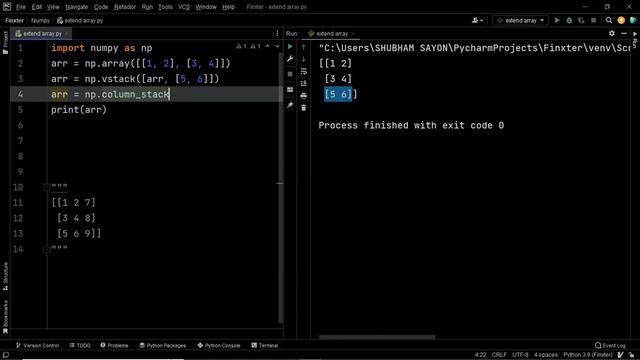Click cursor position 4:22 in status bar

pos(480,355)
